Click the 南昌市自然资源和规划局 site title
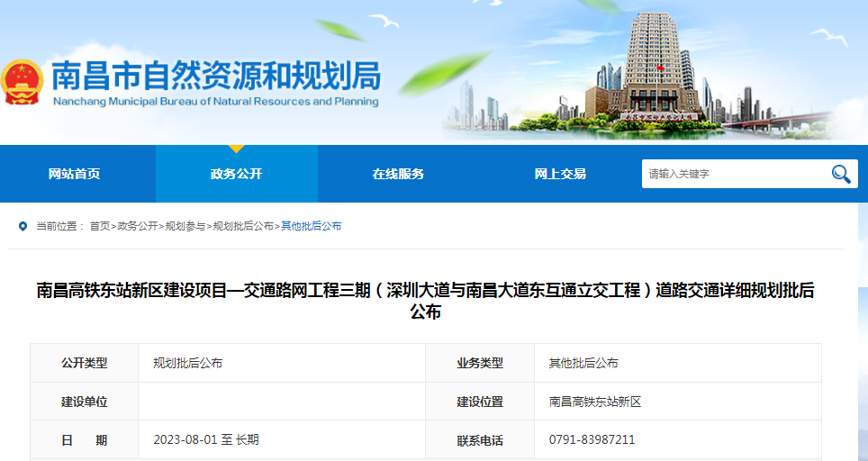Image resolution: width=868 pixels, height=461 pixels. (x=216, y=76)
